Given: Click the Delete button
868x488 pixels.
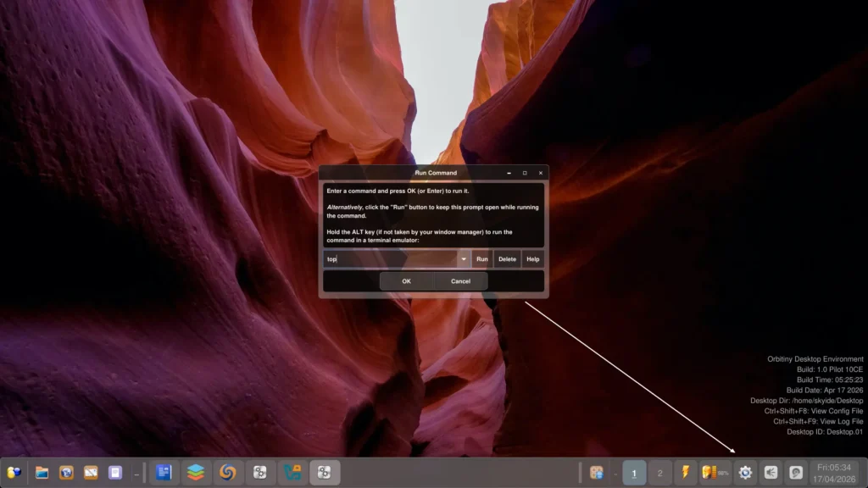Looking at the screenshot, I should click(x=507, y=259).
